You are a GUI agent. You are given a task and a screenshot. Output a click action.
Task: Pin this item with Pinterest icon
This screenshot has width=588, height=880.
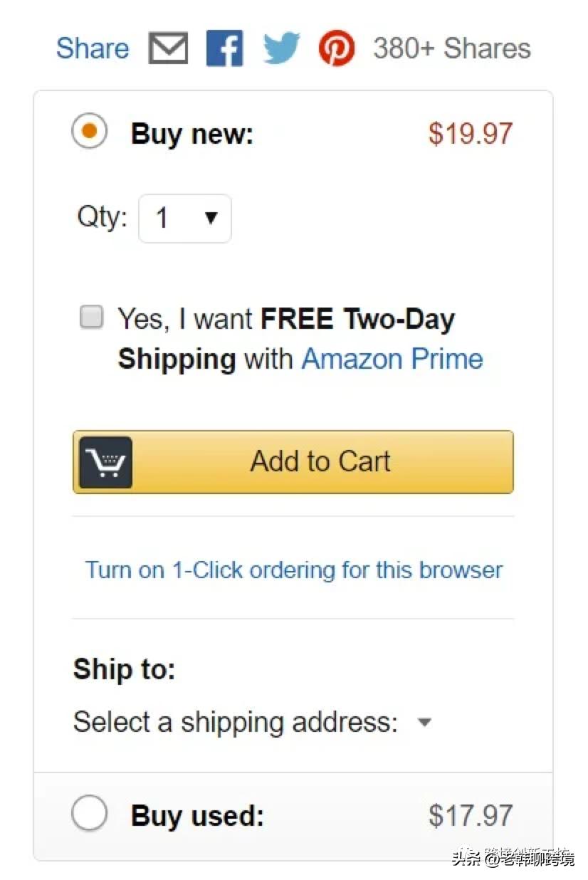click(x=337, y=48)
